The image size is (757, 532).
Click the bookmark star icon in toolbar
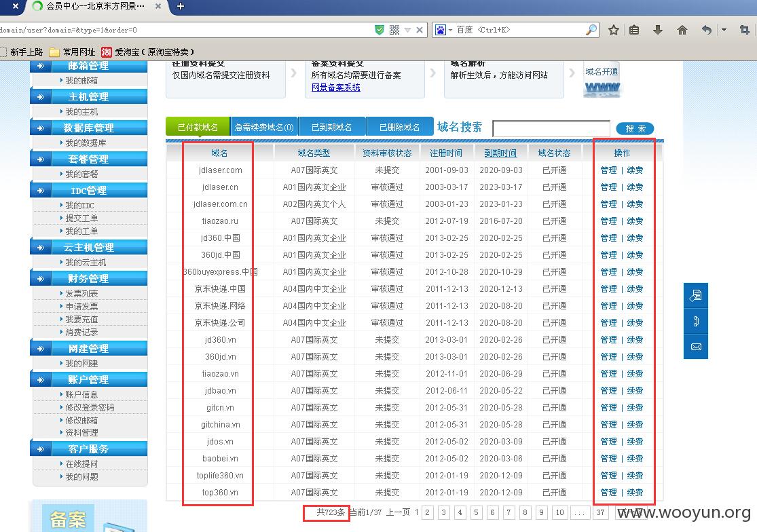point(614,30)
